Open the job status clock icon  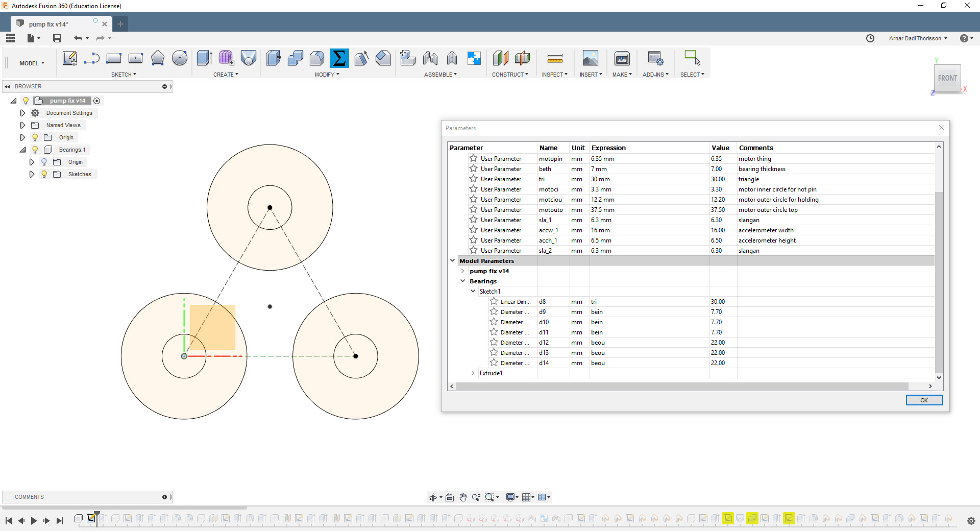tap(870, 38)
